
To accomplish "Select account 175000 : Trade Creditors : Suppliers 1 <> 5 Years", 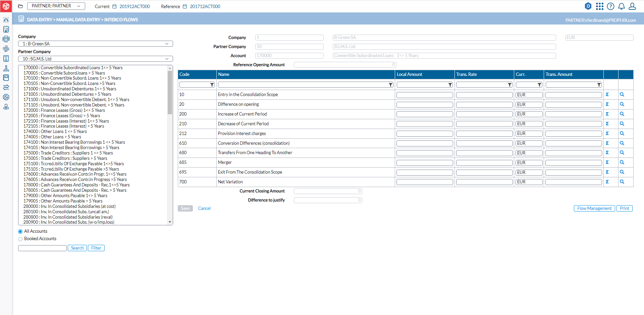I will (x=68, y=153).
